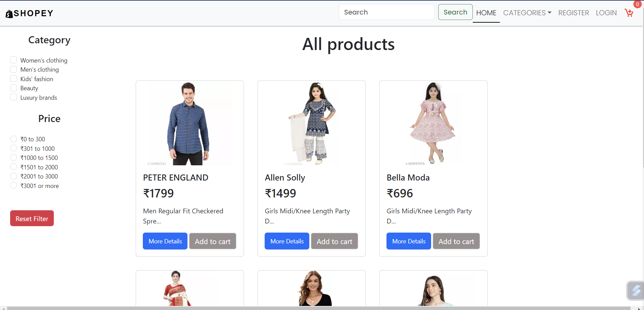Click the Allen Solly product image

click(x=311, y=124)
